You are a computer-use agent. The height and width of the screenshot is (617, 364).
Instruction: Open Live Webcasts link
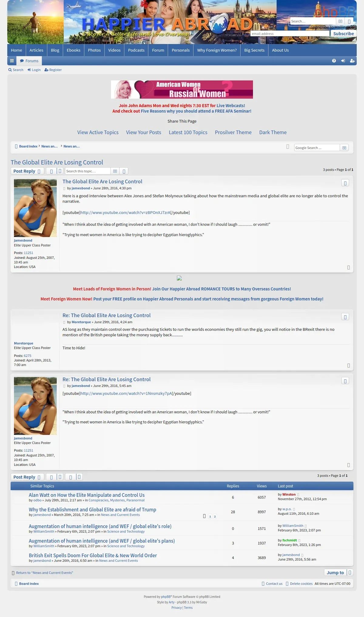coord(231,106)
